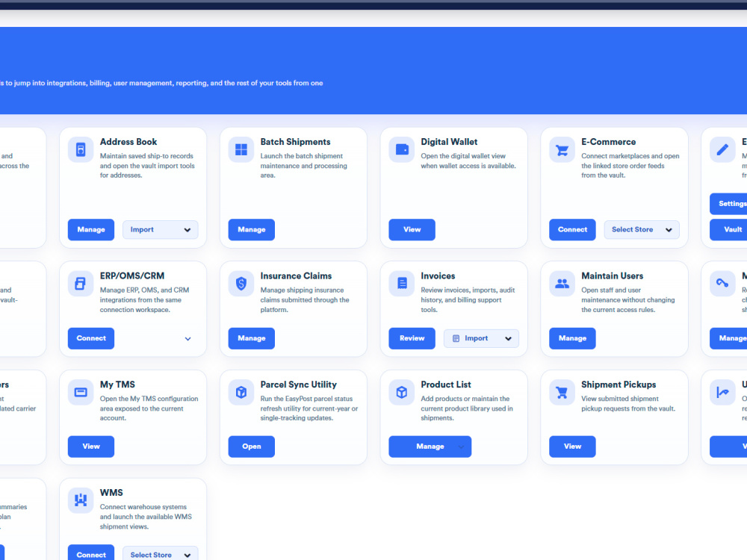The image size is (747, 560).
Task: Click the Address Book heading
Action: (x=128, y=142)
